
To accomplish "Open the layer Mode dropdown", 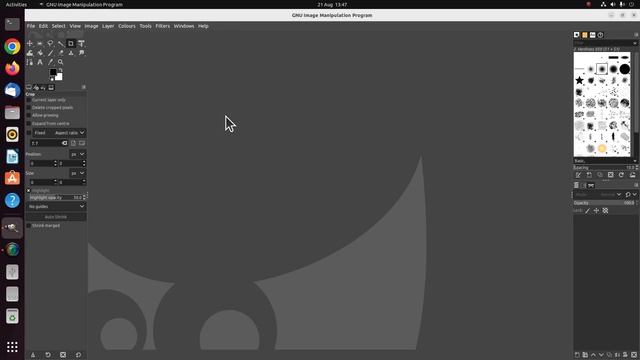I will click(x=598, y=195).
